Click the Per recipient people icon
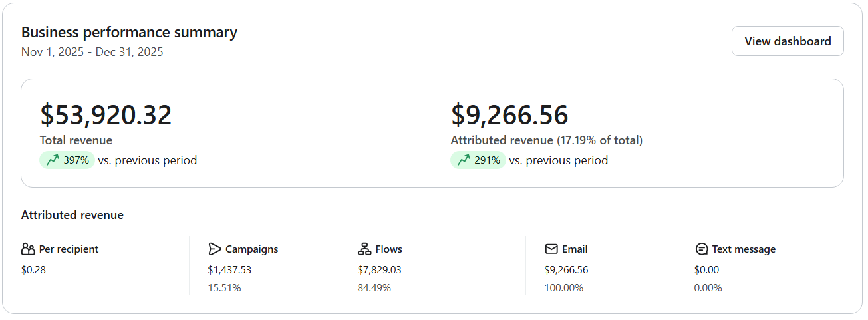This screenshot has height=320, width=868. tap(28, 249)
